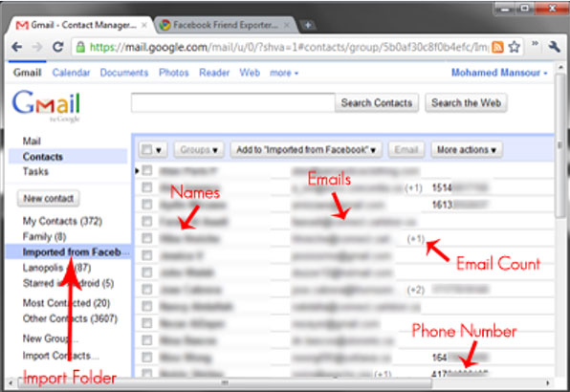The image size is (570, 392).
Task: Click green padlock security icon
Action: tap(80, 47)
